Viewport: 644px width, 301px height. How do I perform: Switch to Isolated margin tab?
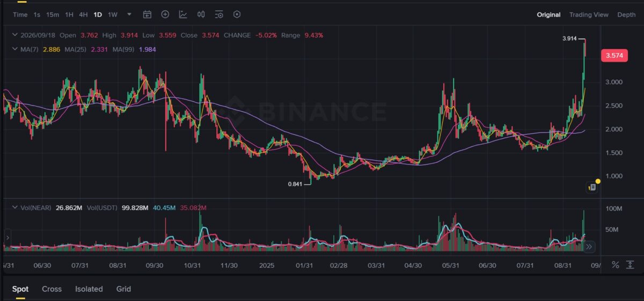89,289
